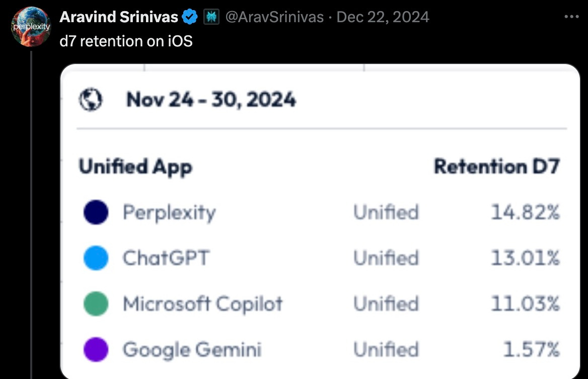588x379 pixels.
Task: Click Microsoft Copilot's 11.03% retention value
Action: point(526,304)
